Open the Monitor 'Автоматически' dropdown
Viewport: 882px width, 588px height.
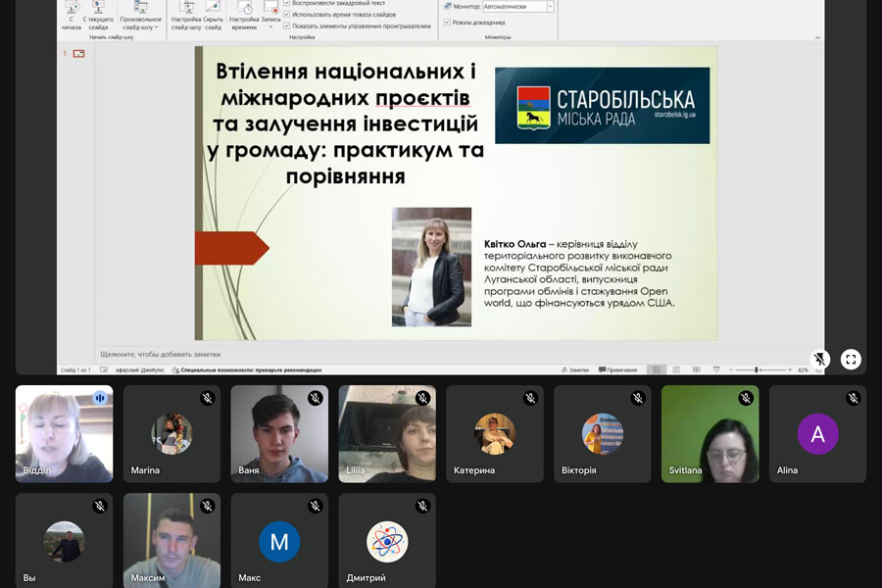pos(550,7)
